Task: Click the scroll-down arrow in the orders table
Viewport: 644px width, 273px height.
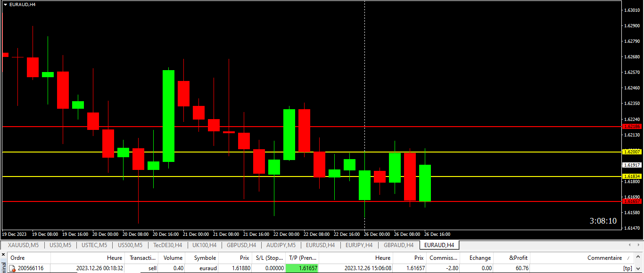Action: (x=639, y=268)
